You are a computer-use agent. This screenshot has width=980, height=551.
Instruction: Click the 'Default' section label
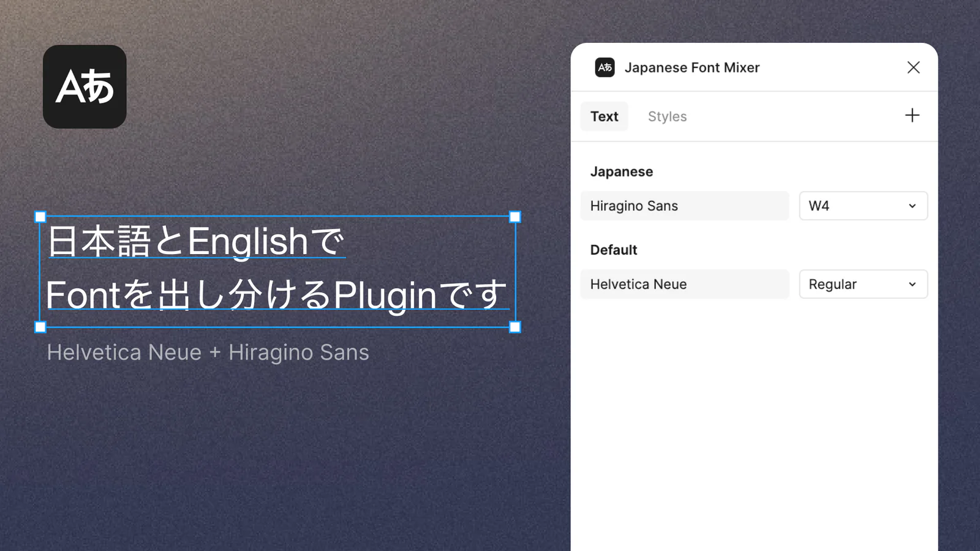tap(614, 250)
